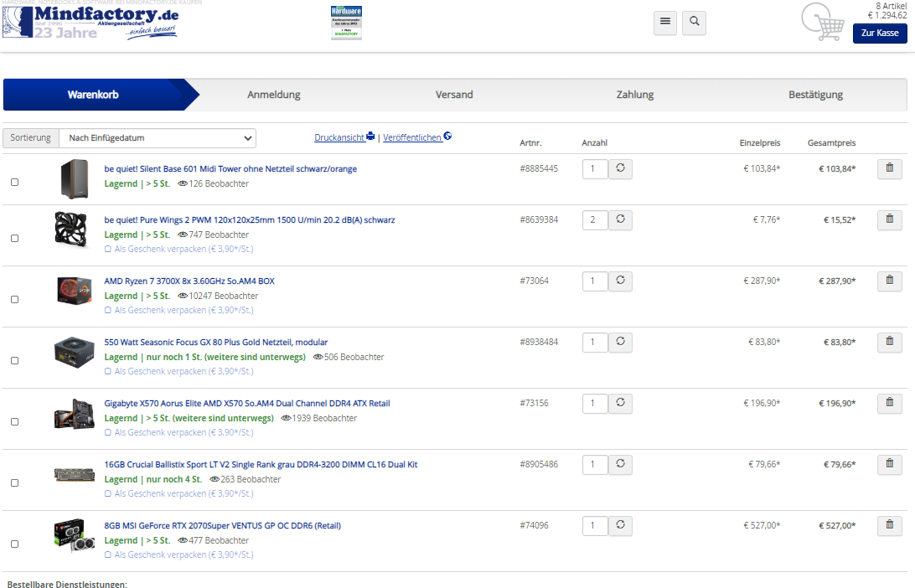Image resolution: width=915 pixels, height=588 pixels.
Task: Refresh quantity for Seasonic Focus GX
Action: pos(620,342)
